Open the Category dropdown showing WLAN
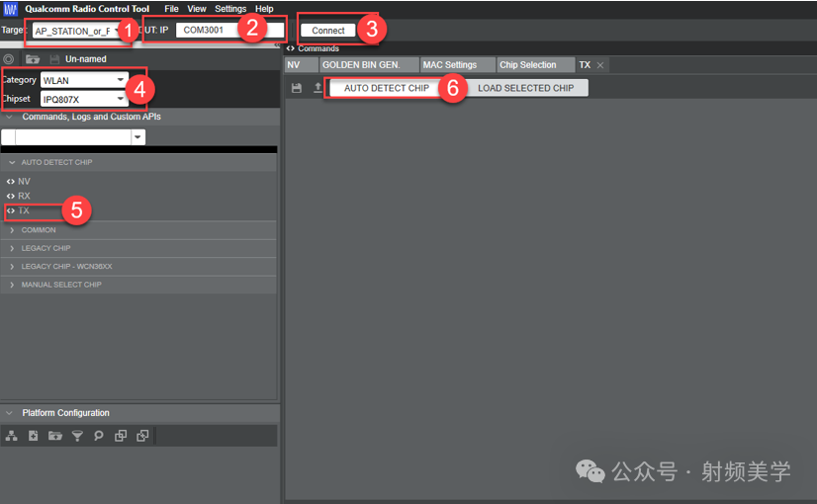The height and width of the screenshot is (504, 817). coord(84,80)
